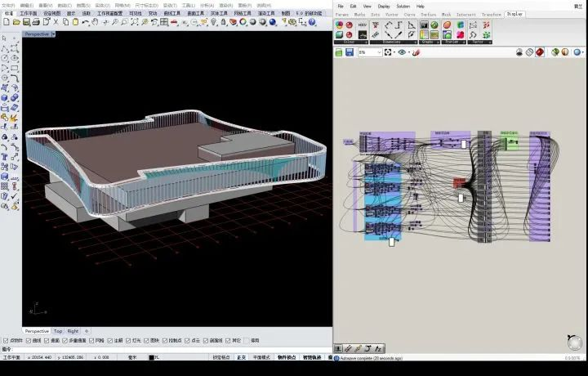This screenshot has height=376, width=588.
Task: Click the Copy icon in Rhino toolbar
Action: 66,22
